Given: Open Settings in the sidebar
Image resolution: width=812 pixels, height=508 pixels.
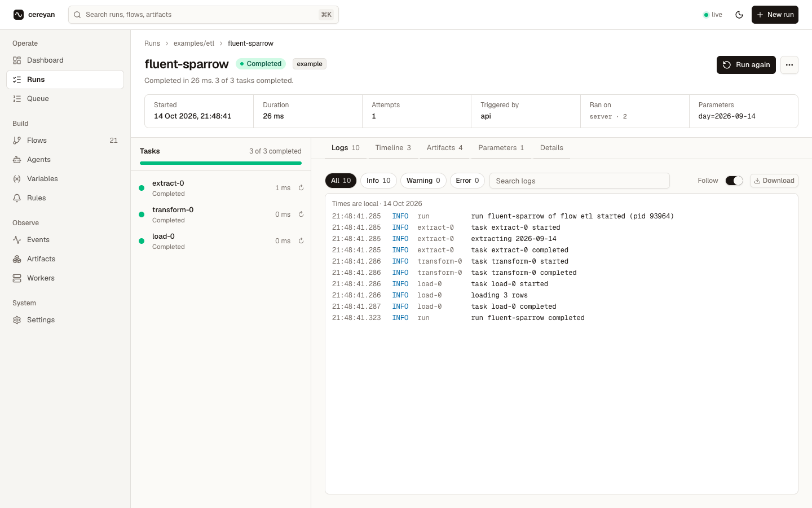Looking at the screenshot, I should click(65, 320).
